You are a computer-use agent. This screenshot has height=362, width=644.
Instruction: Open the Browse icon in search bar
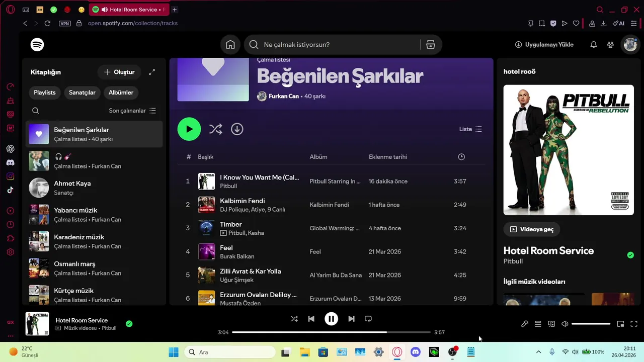(x=431, y=44)
